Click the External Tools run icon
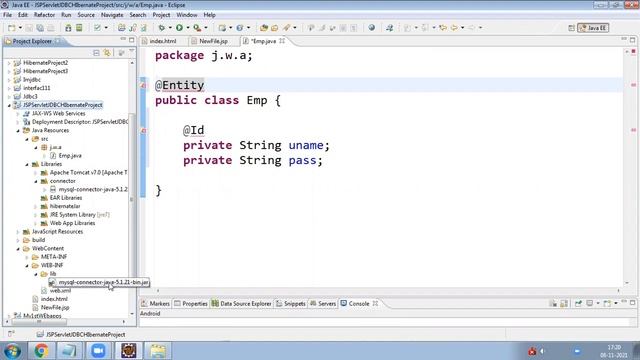640x360 pixels. [x=197, y=28]
